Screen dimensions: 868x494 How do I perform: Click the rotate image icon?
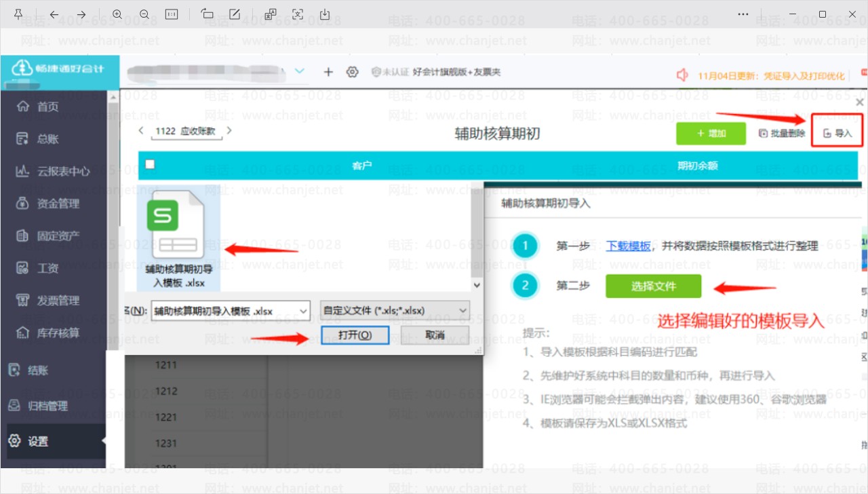click(x=208, y=14)
